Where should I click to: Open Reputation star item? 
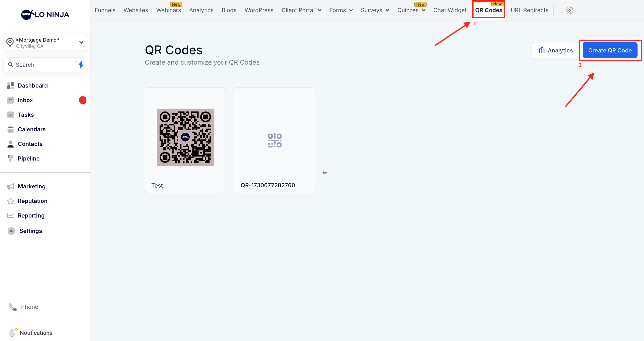[32, 201]
